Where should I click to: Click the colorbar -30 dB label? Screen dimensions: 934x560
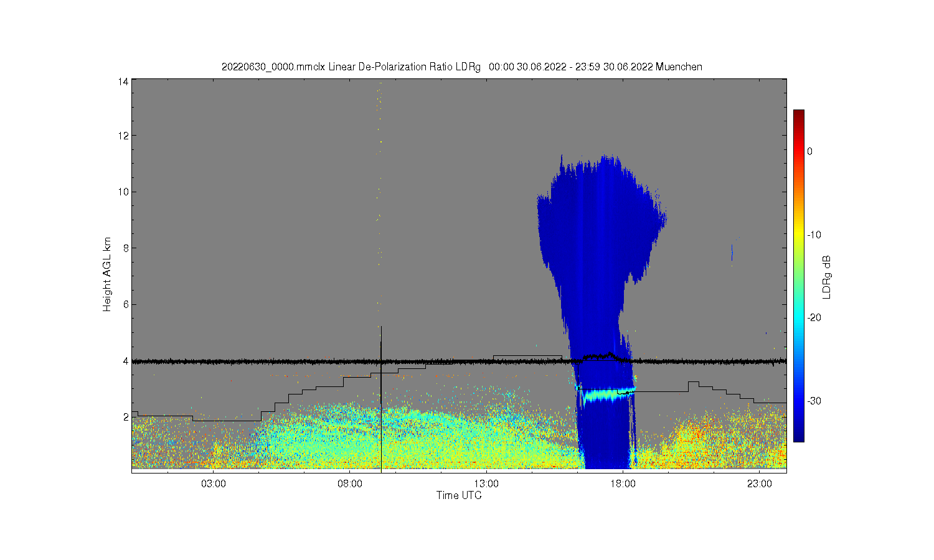point(814,401)
